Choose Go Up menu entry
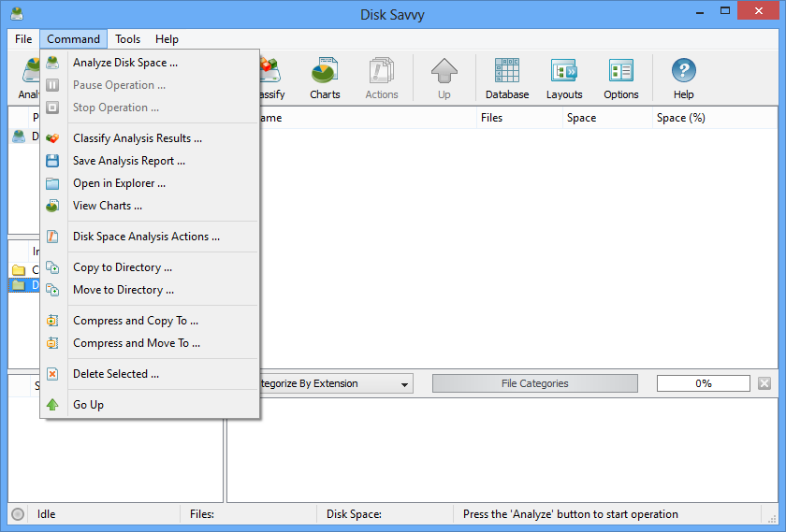This screenshot has height=532, width=786. [x=150, y=405]
